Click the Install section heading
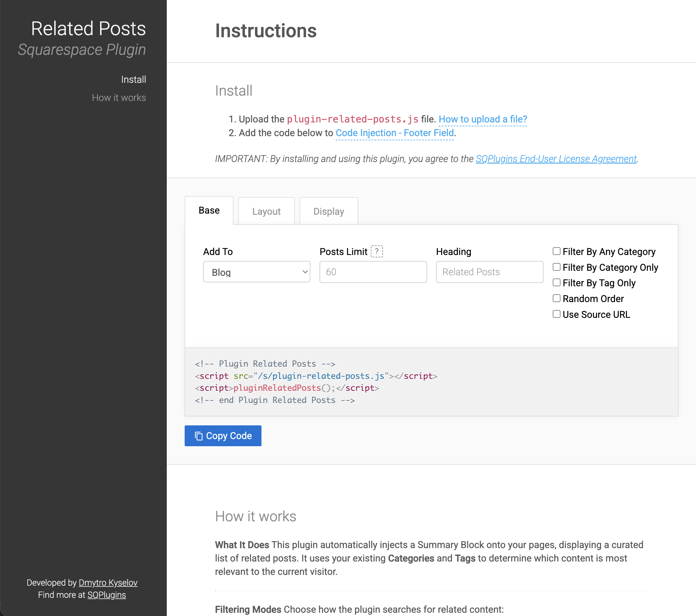Viewport: 696px width, 616px height. (x=233, y=91)
